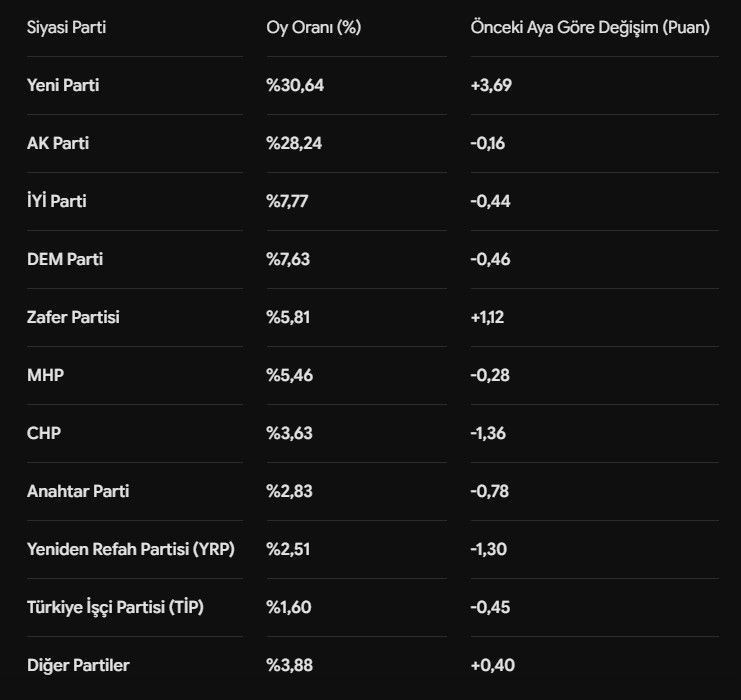This screenshot has width=741, height=700.
Task: Click the Anahtar Parti name cell
Action: pos(78,491)
